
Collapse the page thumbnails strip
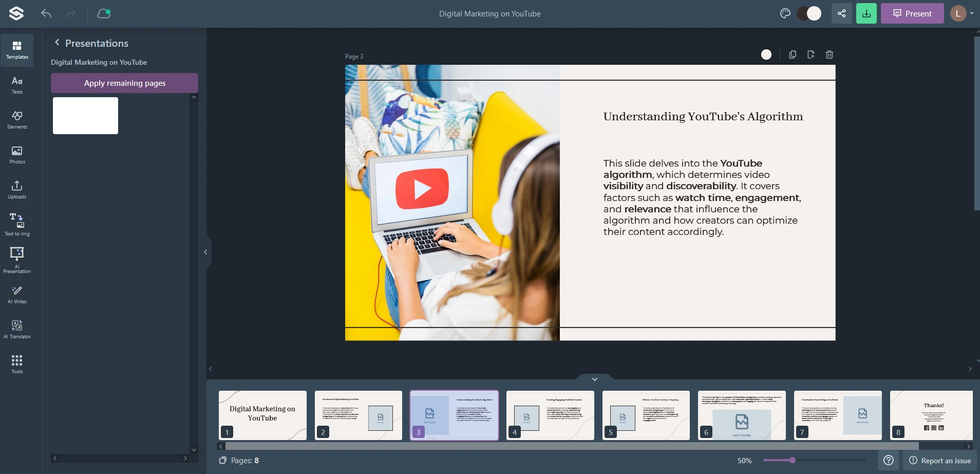(594, 379)
